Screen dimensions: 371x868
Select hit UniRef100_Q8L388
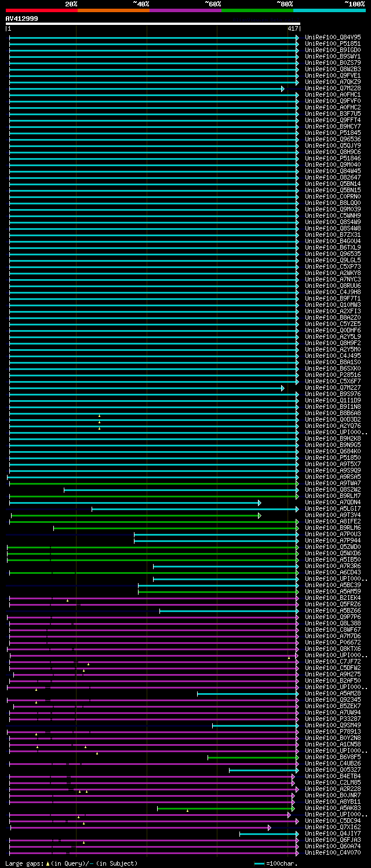(x=332, y=623)
